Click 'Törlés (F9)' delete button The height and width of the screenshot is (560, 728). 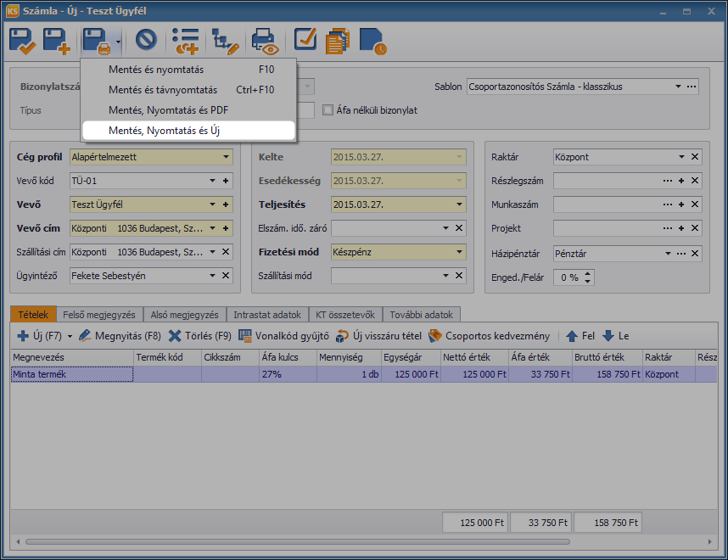coord(200,336)
